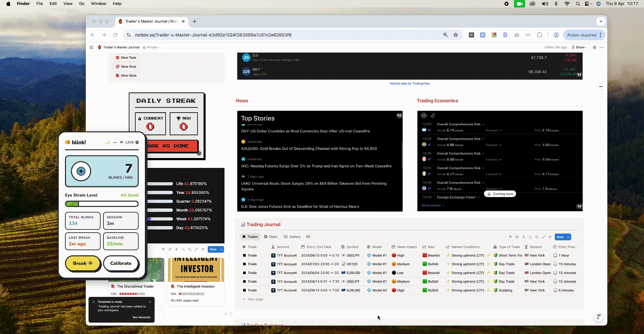Image resolution: width=644 pixels, height=334 pixels.
Task: Click See template link in notification
Action: click(141, 317)
